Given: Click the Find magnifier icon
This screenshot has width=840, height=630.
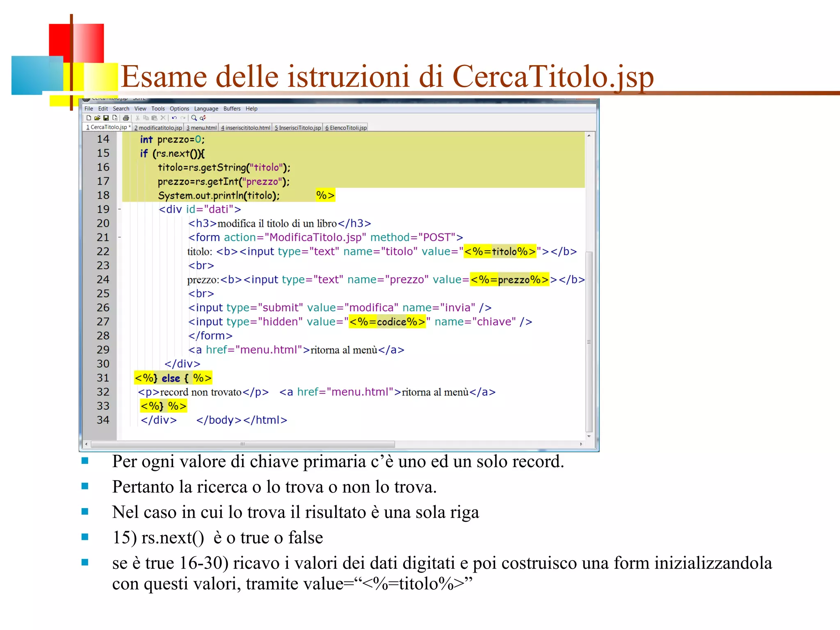Looking at the screenshot, I should [x=194, y=118].
